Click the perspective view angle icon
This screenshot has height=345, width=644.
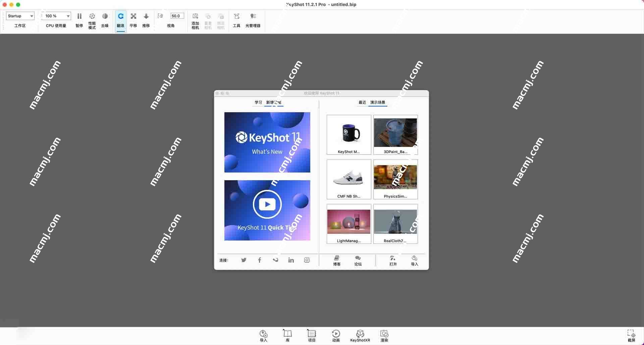(160, 16)
